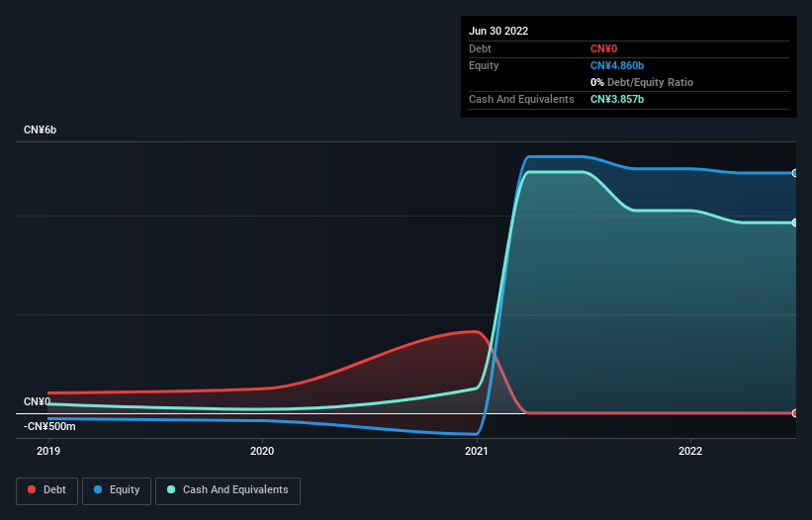Click the red Debt legend dot
Screen dimensions: 812x520
pyautogui.click(x=32, y=489)
